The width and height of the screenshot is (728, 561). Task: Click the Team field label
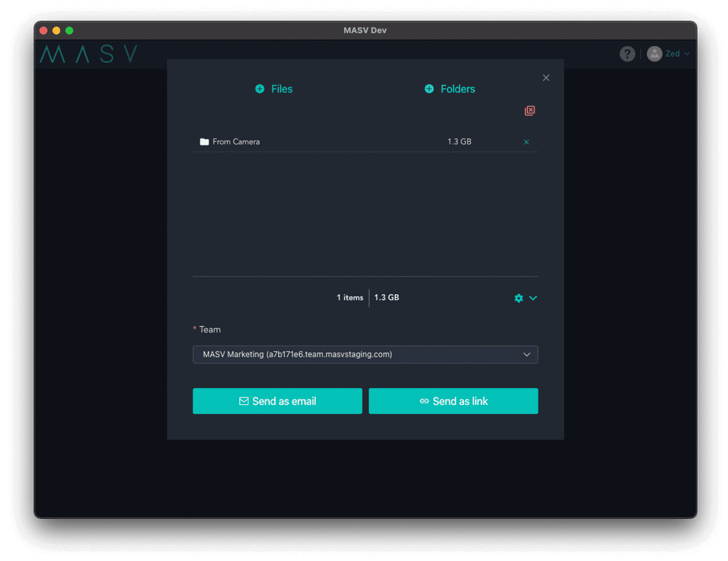pos(210,330)
